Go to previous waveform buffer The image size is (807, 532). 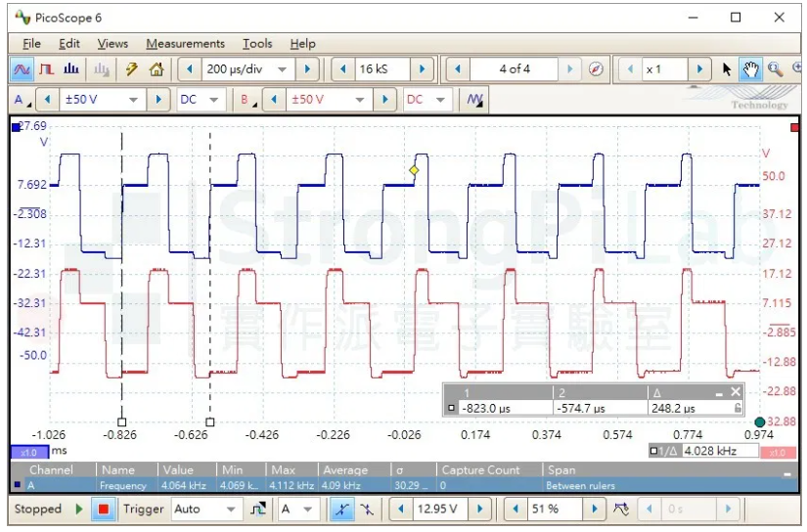click(458, 68)
